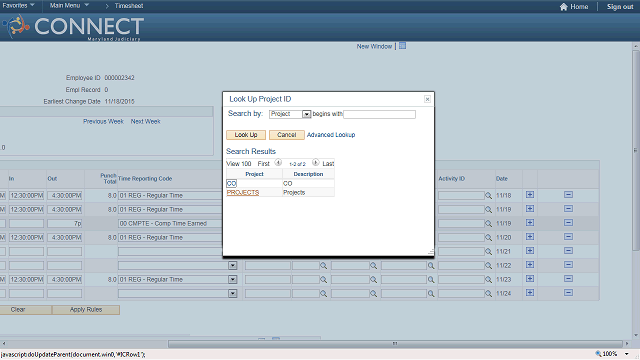The width and height of the screenshot is (640, 360).
Task: Click the Timesheet breadcrumb
Action: pyautogui.click(x=129, y=6)
